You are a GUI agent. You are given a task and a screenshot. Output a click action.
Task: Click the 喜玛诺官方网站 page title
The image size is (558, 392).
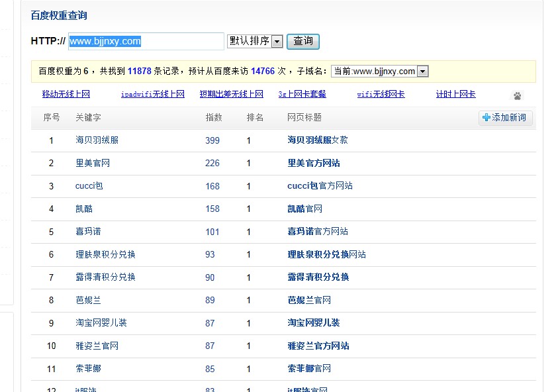(x=317, y=232)
